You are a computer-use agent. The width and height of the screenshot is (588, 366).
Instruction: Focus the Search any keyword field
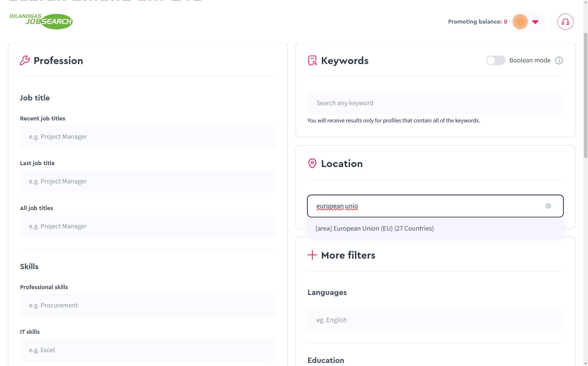[x=435, y=103]
